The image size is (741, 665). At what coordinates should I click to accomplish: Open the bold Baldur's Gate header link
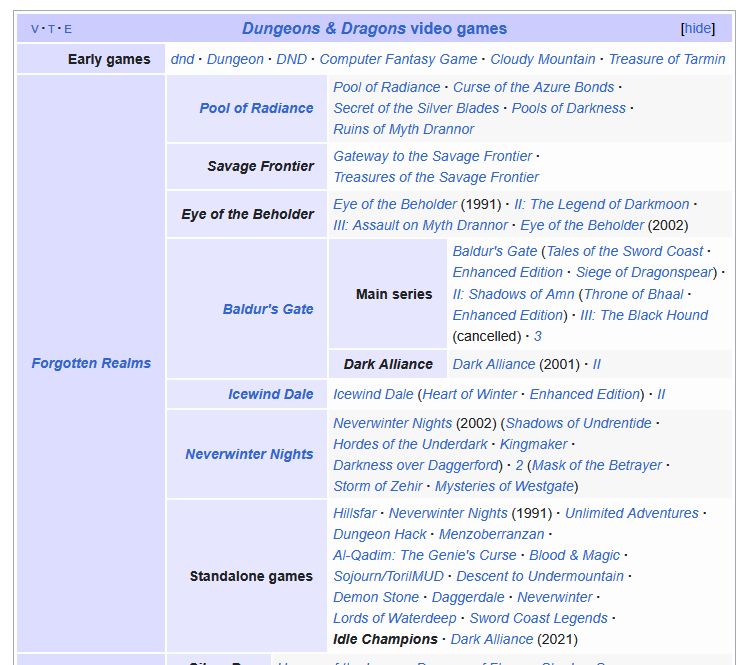click(268, 309)
